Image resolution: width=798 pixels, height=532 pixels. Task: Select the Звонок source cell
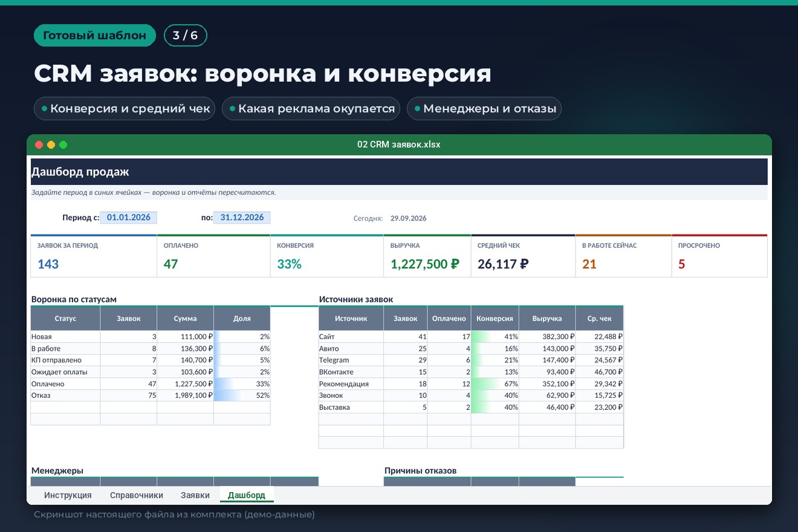[351, 395]
